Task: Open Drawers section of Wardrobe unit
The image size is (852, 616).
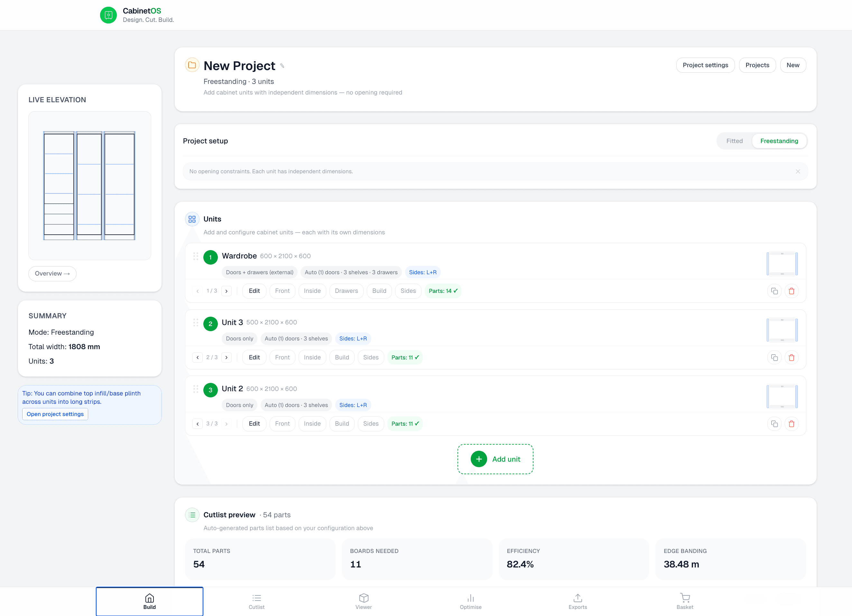Action: [346, 291]
